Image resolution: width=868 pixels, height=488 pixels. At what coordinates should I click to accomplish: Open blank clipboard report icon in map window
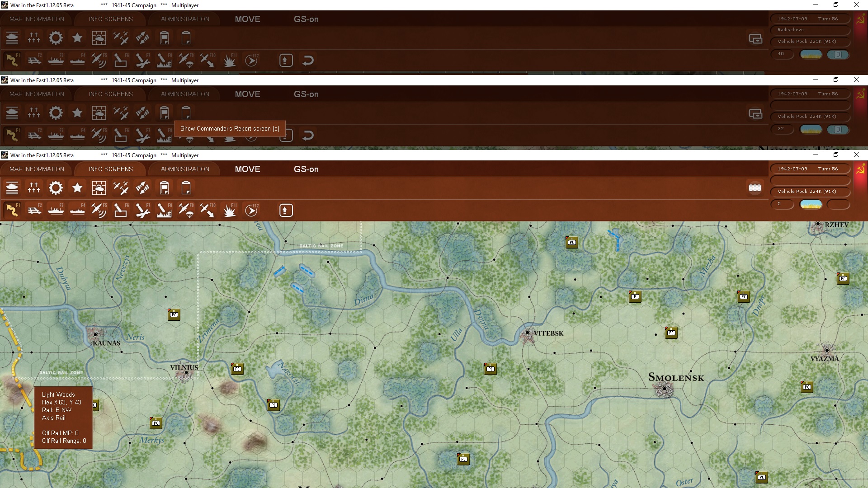pyautogui.click(x=186, y=188)
